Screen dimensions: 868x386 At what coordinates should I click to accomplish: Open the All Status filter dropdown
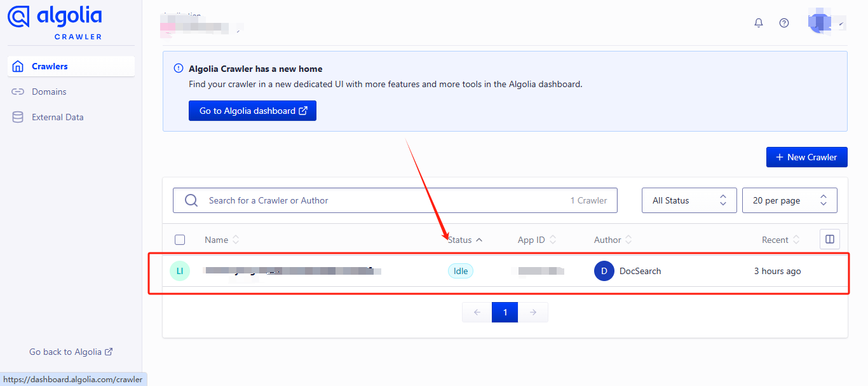pos(689,200)
